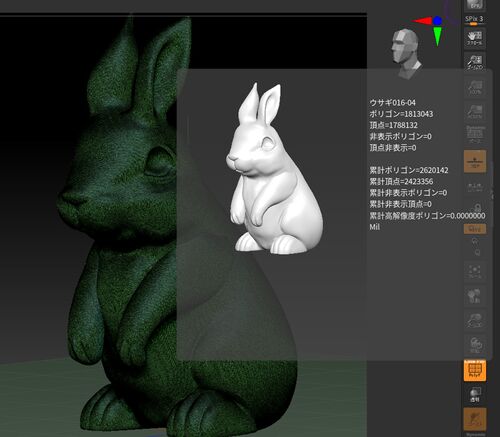Screen dimensions: 500x437
Task: Click the AAHalf half-size icon
Action: (475, 112)
